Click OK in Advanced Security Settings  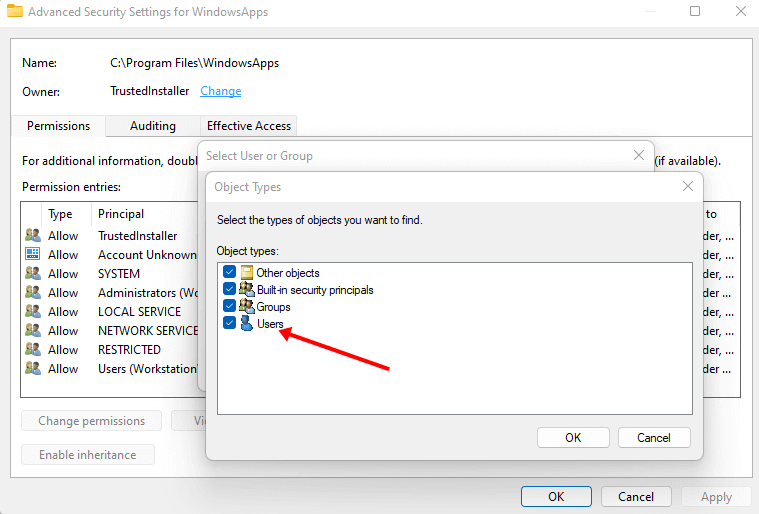coord(556,497)
